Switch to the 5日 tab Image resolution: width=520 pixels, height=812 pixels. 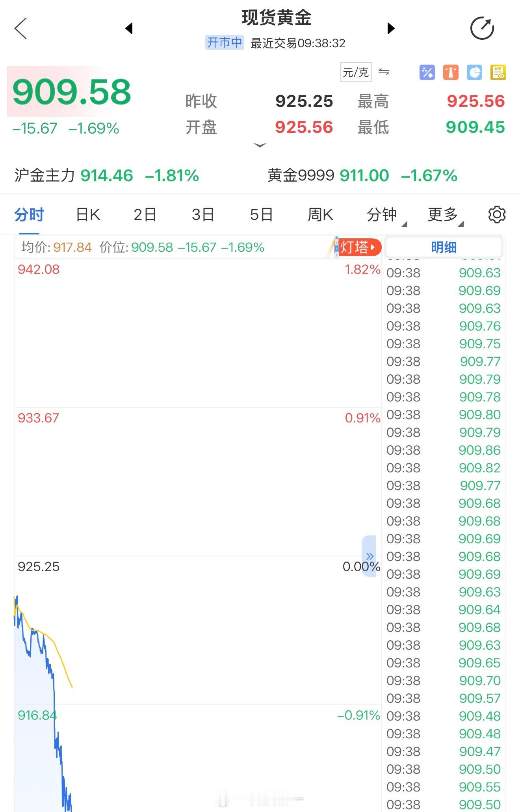(x=261, y=215)
